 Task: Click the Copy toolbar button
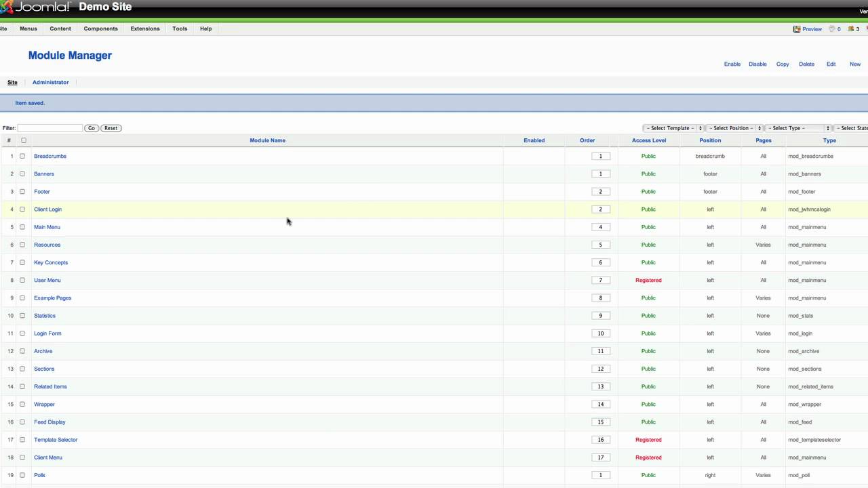pos(783,64)
